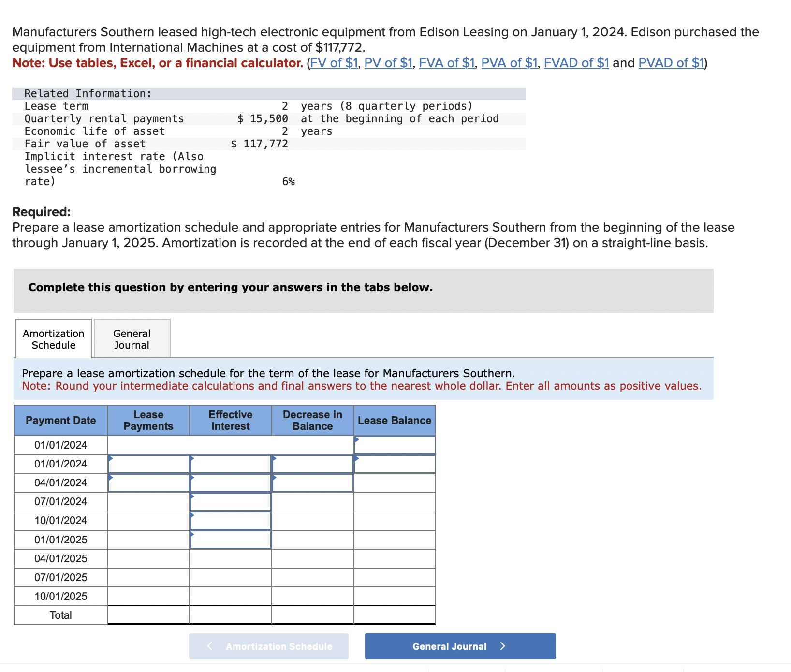The height and width of the screenshot is (672, 791).
Task: Select Effective Interest field in second 01/01/2024 row
Action: [x=231, y=464]
